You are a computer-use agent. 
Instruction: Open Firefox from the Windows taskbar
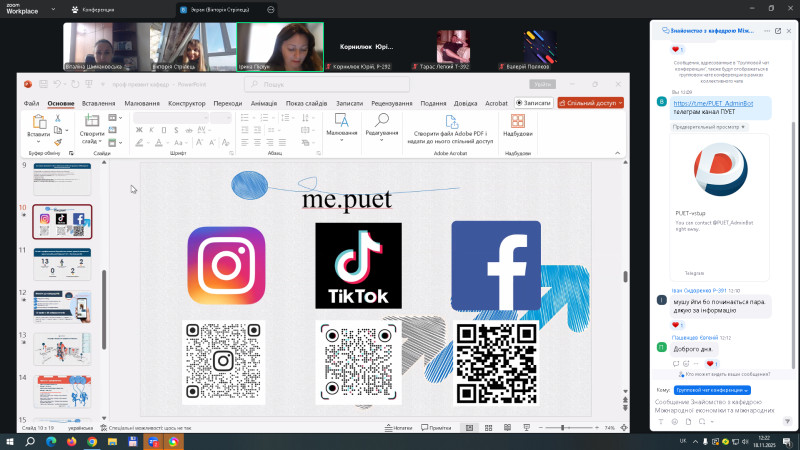click(72, 441)
